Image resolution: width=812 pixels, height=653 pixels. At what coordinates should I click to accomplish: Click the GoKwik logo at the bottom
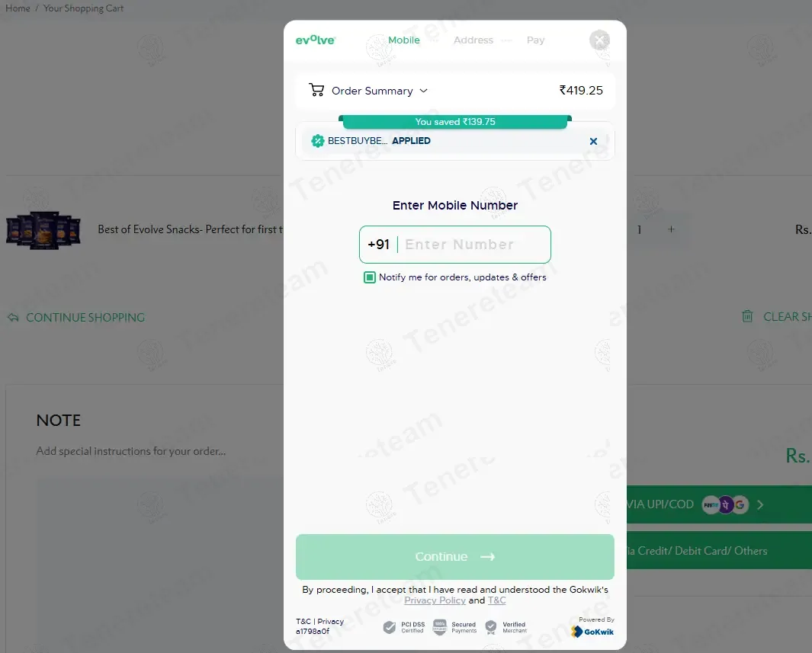(592, 631)
